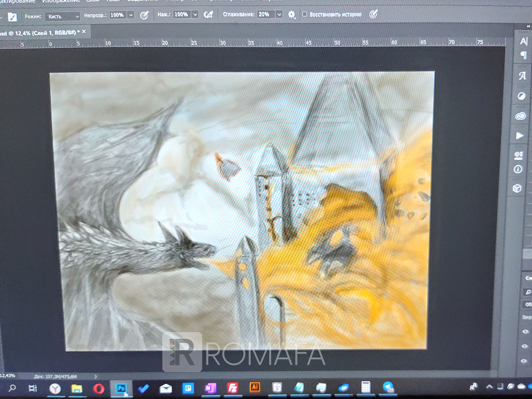The height and width of the screenshot is (399, 532).
Task: Expand the status bar info arrow
Action: coord(95,377)
